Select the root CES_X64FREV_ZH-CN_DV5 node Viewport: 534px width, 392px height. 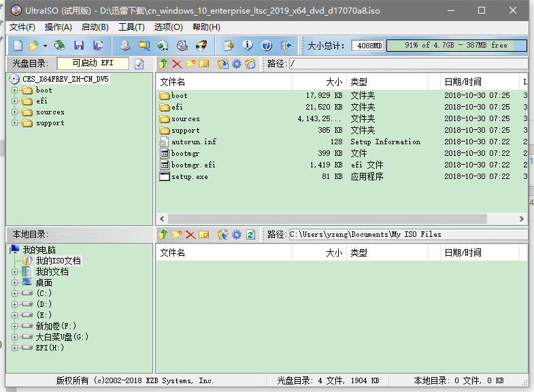click(65, 79)
